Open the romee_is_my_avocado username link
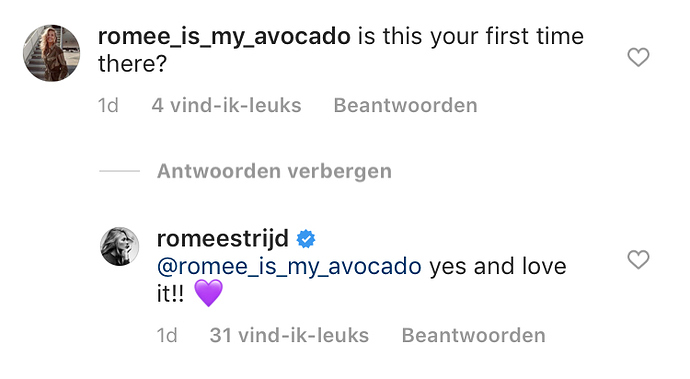Viewport: 690px width, 379px height. tap(224, 36)
